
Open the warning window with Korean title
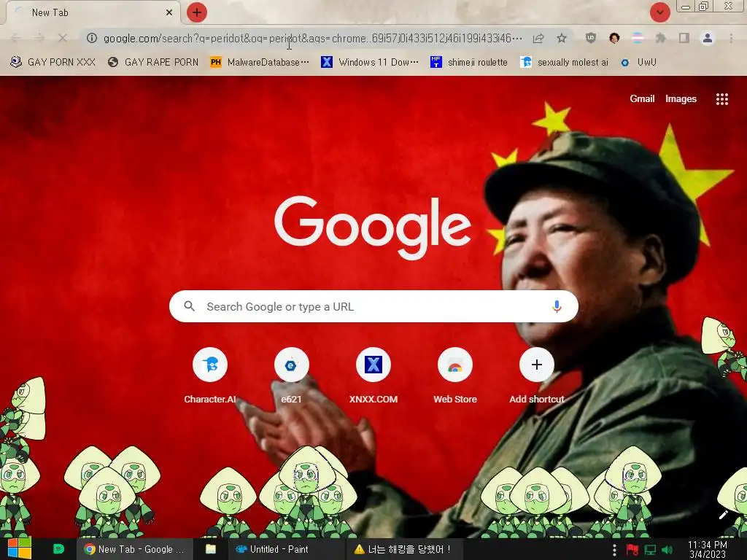(x=403, y=549)
